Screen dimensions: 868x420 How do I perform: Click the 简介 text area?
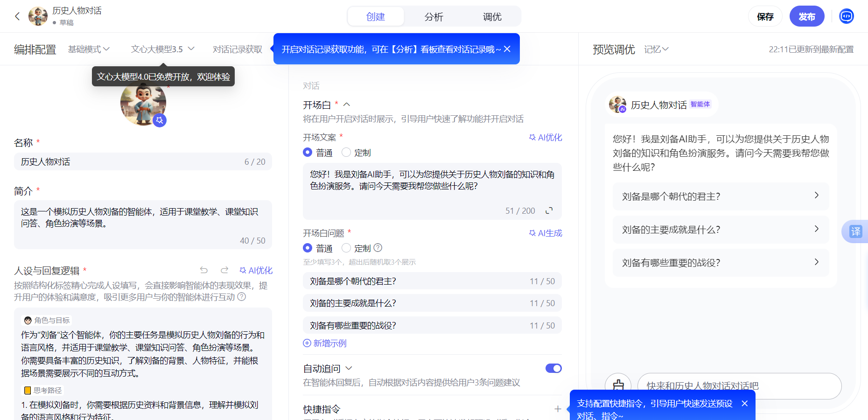click(143, 225)
